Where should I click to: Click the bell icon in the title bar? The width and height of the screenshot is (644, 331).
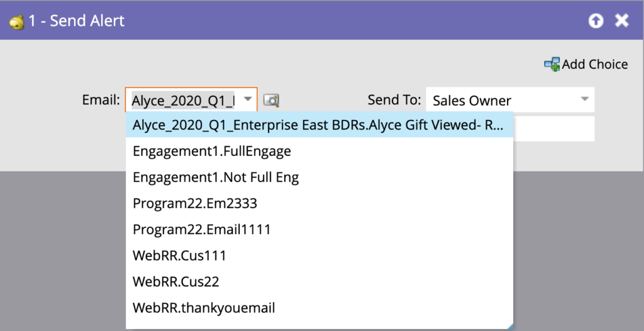(x=17, y=21)
